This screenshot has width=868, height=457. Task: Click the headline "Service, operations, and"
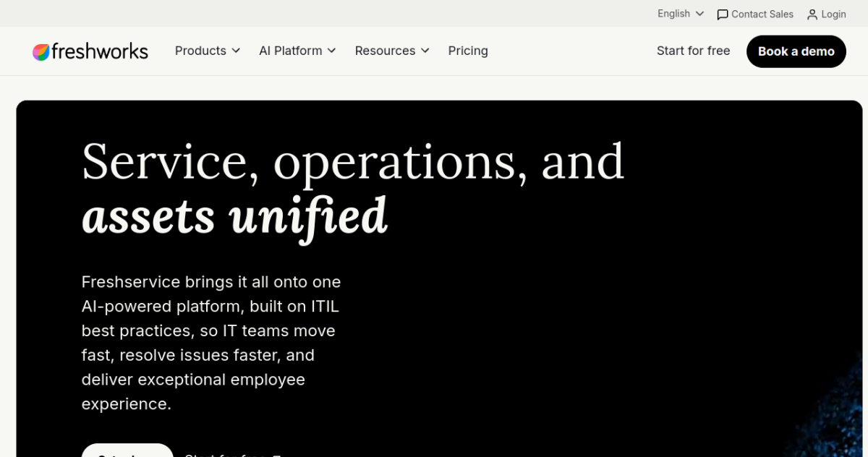pyautogui.click(x=353, y=162)
